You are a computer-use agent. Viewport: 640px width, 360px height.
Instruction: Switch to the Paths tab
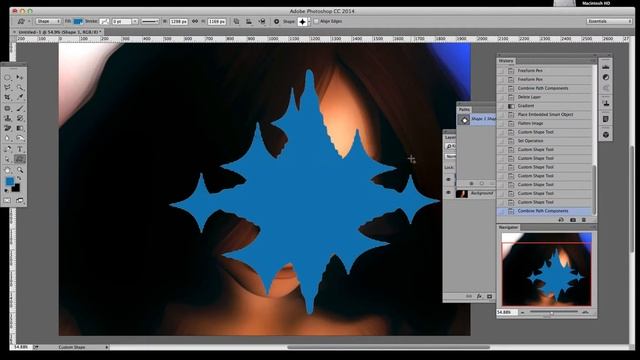pyautogui.click(x=464, y=110)
